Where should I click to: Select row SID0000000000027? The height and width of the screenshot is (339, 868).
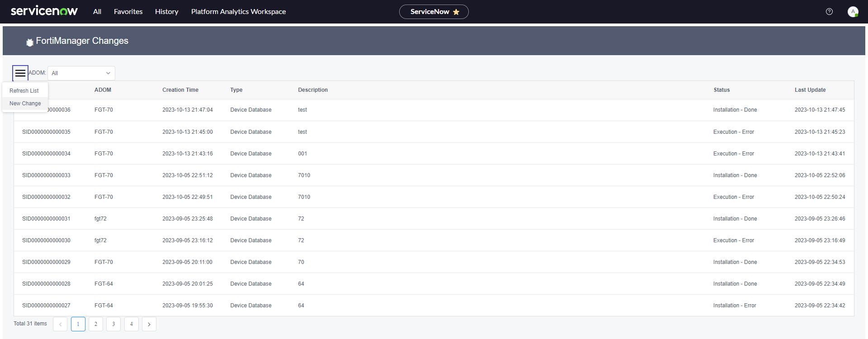pos(434,306)
